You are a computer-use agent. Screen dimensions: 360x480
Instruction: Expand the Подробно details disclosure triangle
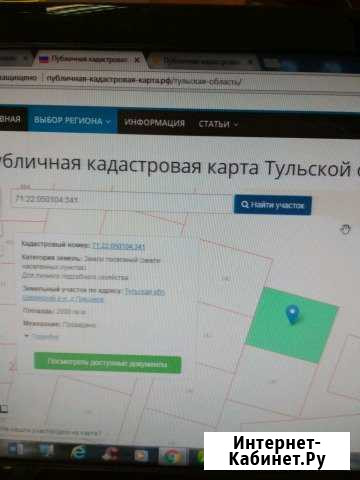[27, 337]
